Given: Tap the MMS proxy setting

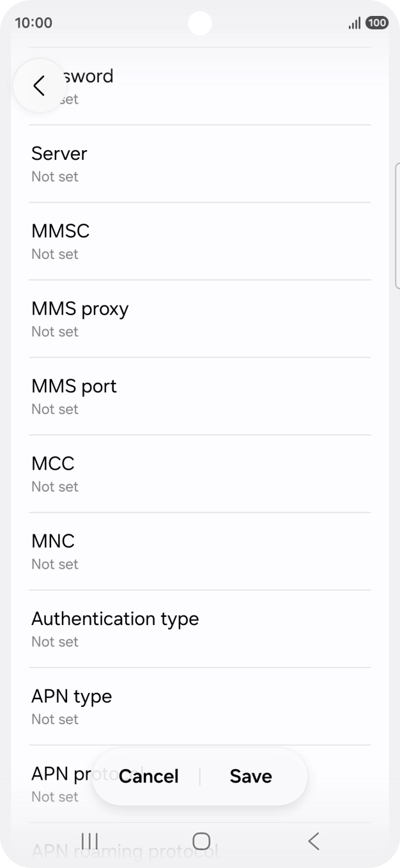Looking at the screenshot, I should pos(80,318).
